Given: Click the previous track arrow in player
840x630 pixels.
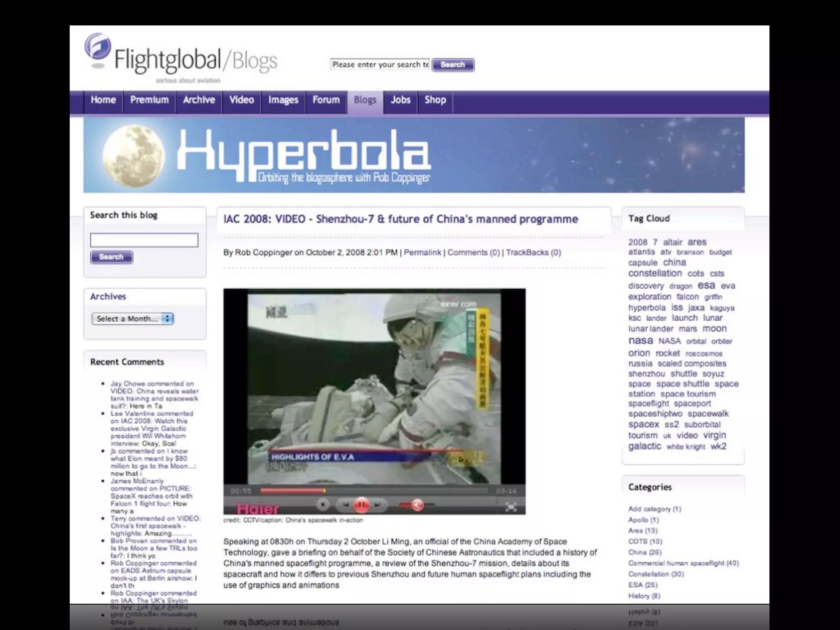Looking at the screenshot, I should tap(346, 505).
